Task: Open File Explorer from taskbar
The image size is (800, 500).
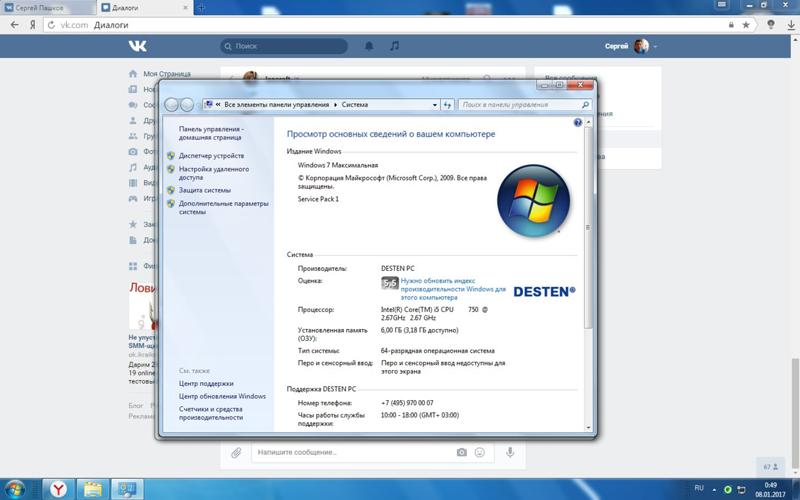Action: click(93, 489)
